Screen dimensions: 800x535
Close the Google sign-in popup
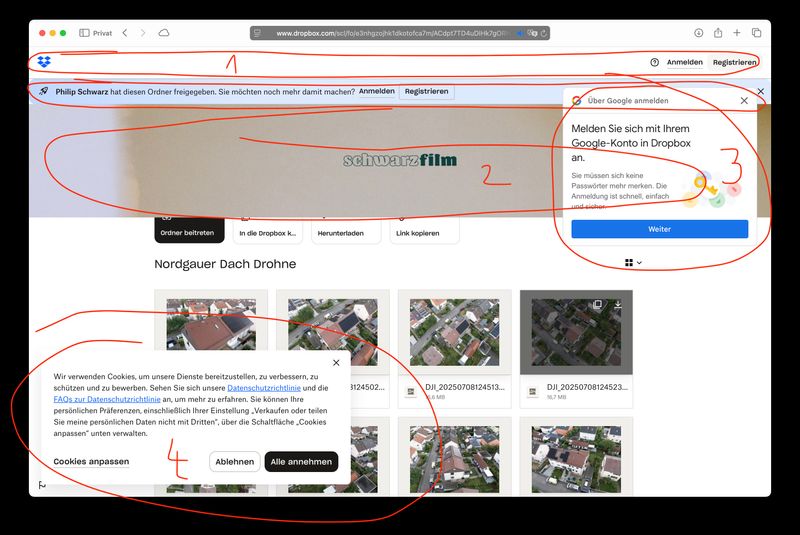tap(743, 101)
